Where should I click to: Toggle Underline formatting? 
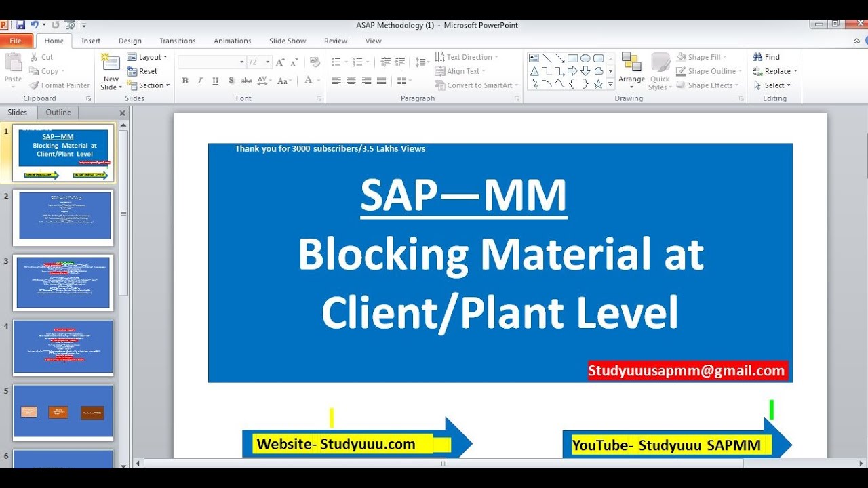[216, 81]
